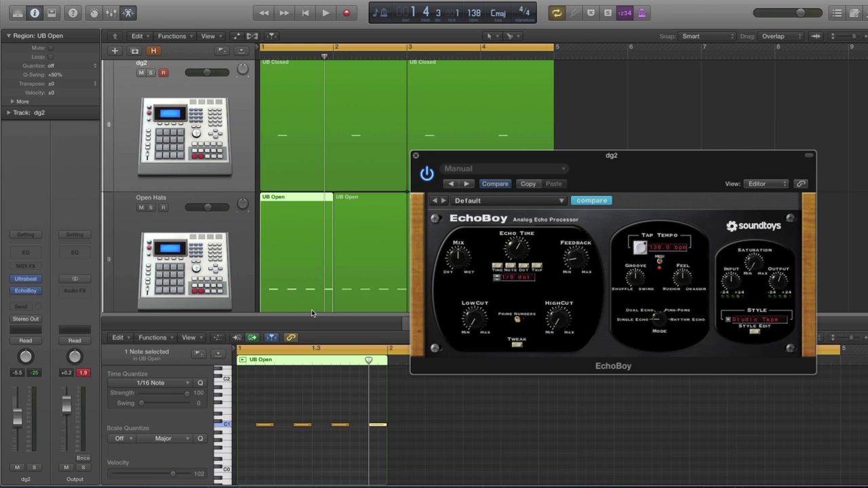Toggle the count-in 1234 button

625,13
